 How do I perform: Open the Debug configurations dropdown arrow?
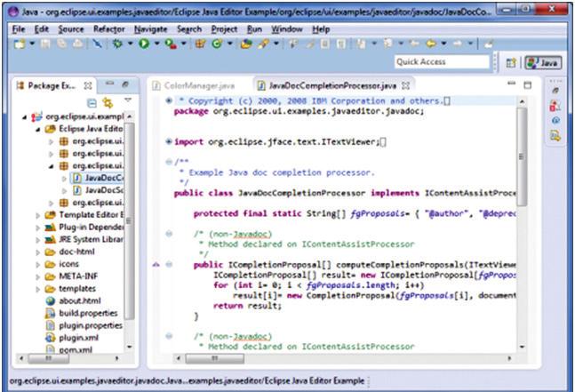click(x=130, y=44)
